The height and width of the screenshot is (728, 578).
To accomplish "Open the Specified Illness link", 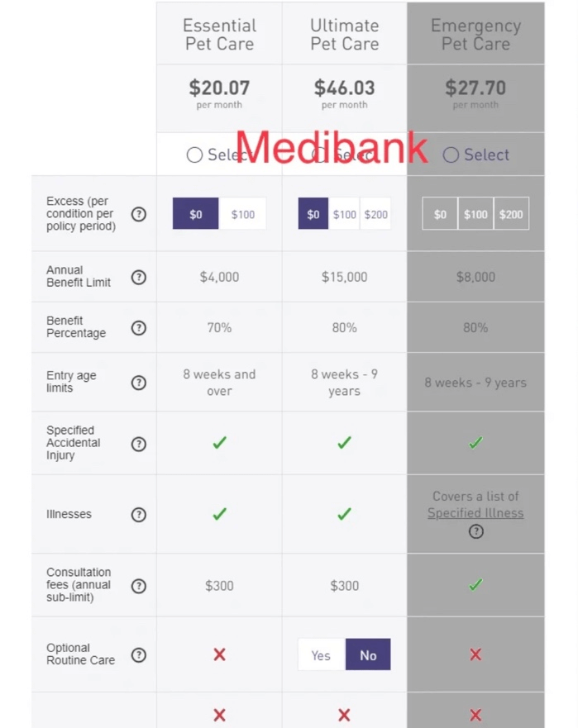I will click(x=475, y=513).
